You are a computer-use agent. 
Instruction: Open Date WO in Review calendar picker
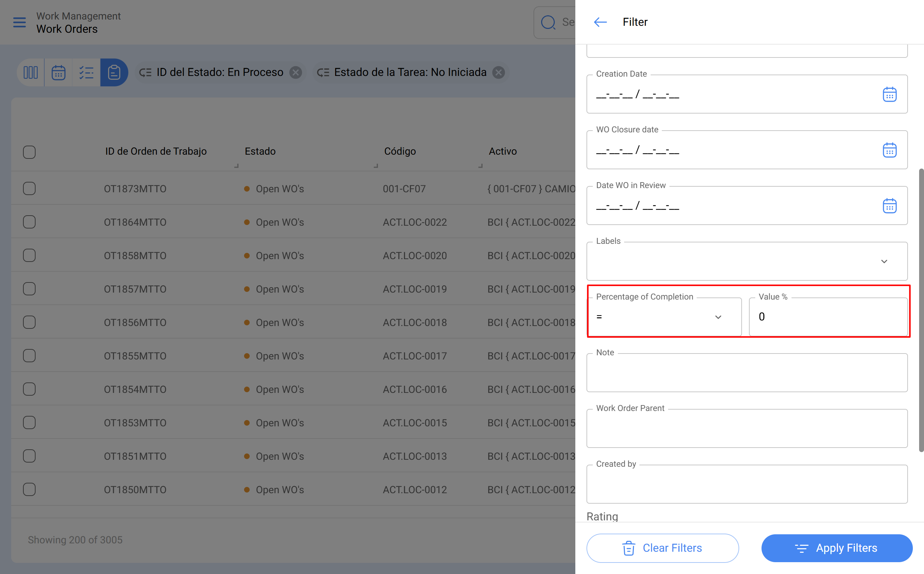pyautogui.click(x=889, y=206)
